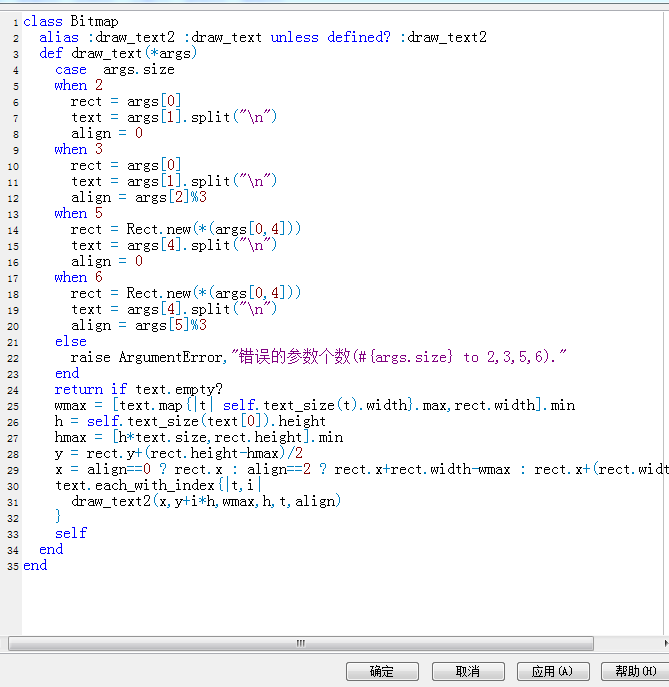Image resolution: width=669 pixels, height=687 pixels.
Task: Click the 'self' return on line 33
Action: pyautogui.click(x=71, y=534)
